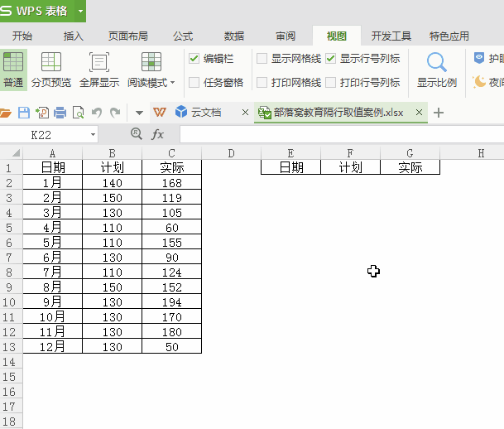Open the 插入 ribbon tab
The width and height of the screenshot is (504, 429).
74,36
